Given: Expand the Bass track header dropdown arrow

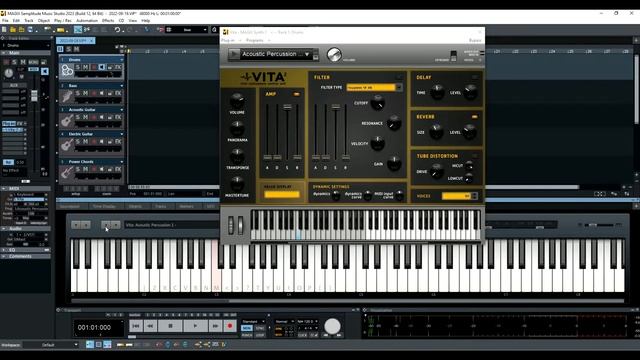Looking at the screenshot, I should [x=122, y=86].
